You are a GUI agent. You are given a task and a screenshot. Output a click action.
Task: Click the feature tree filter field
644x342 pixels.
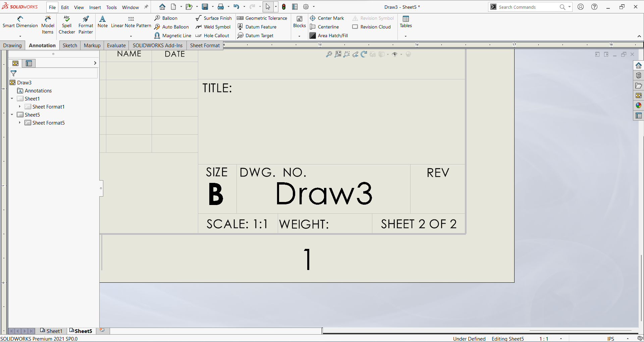54,73
